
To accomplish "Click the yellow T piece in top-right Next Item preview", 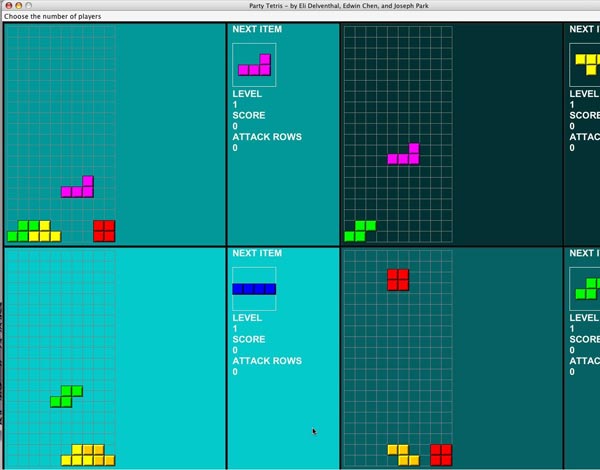I will click(588, 64).
